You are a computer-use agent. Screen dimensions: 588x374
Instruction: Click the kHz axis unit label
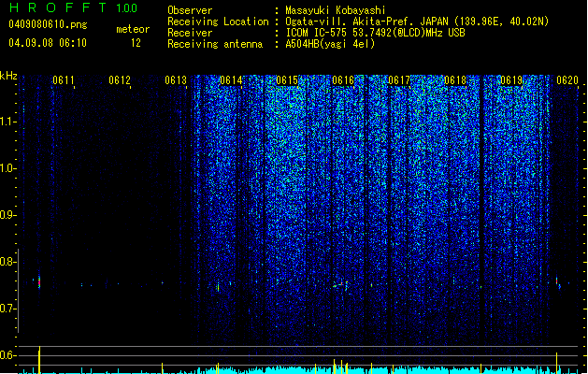click(x=8, y=76)
